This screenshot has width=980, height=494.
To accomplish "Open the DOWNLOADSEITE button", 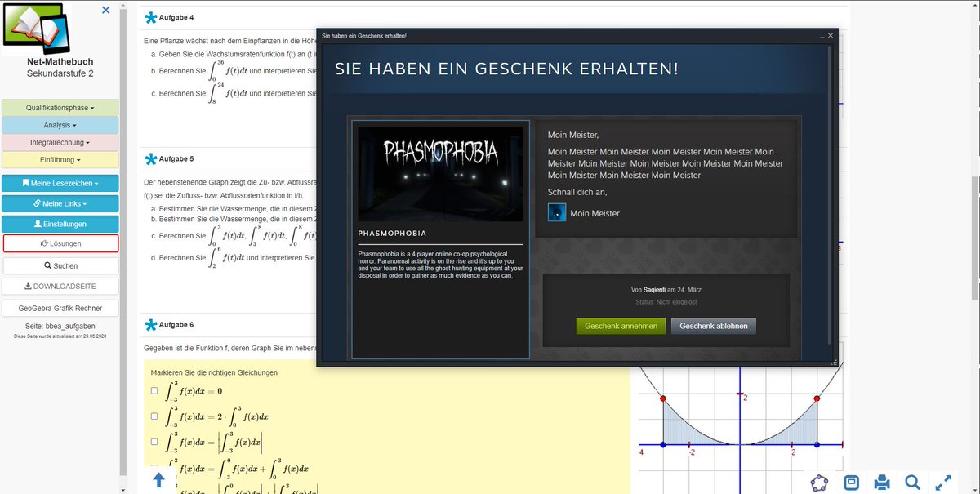I will pyautogui.click(x=60, y=287).
